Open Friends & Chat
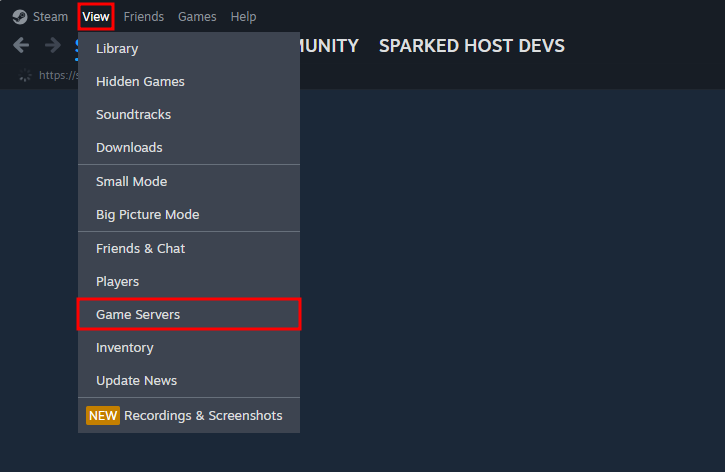This screenshot has height=472, width=725. [x=189, y=249]
